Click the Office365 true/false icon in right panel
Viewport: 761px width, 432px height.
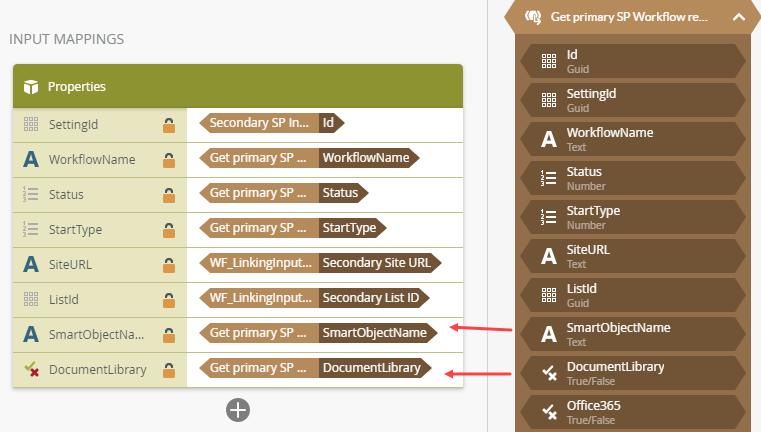pyautogui.click(x=548, y=411)
